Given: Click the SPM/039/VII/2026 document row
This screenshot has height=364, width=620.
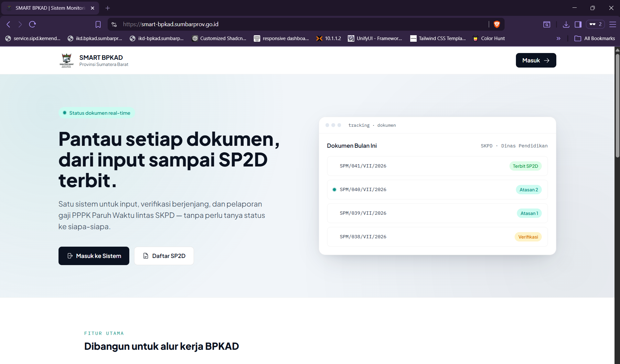Looking at the screenshot, I should 437,213.
